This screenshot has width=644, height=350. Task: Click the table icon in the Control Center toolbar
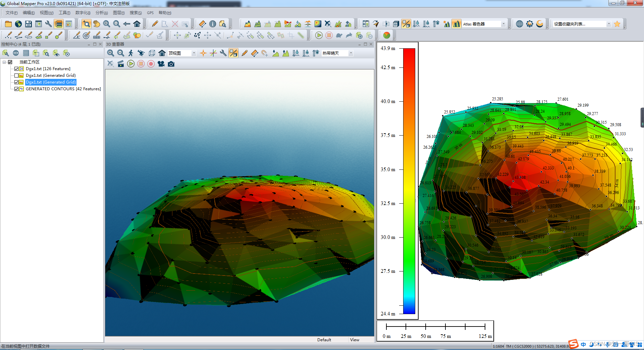coord(26,53)
